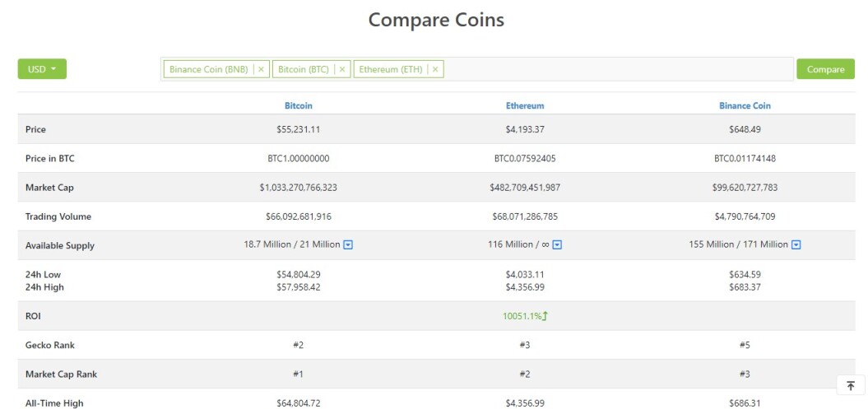Remove Binance Coin (BNB) tag
Image resolution: width=868 pixels, height=409 pixels.
262,69
